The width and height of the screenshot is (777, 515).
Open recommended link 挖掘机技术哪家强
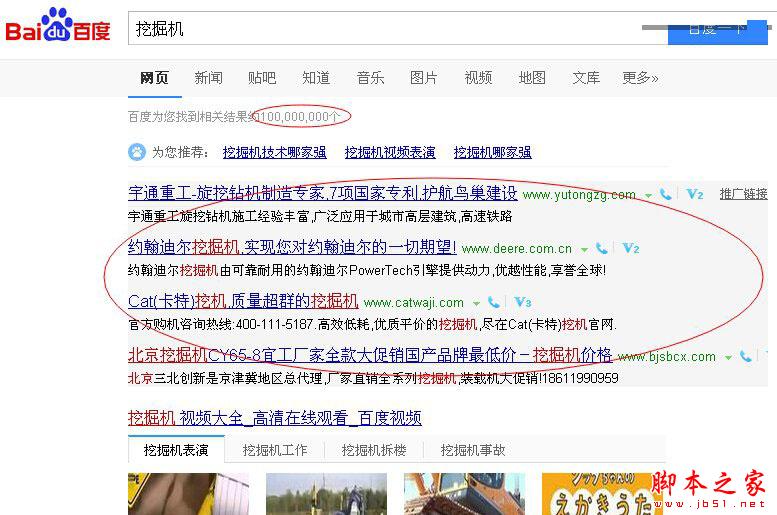point(275,152)
